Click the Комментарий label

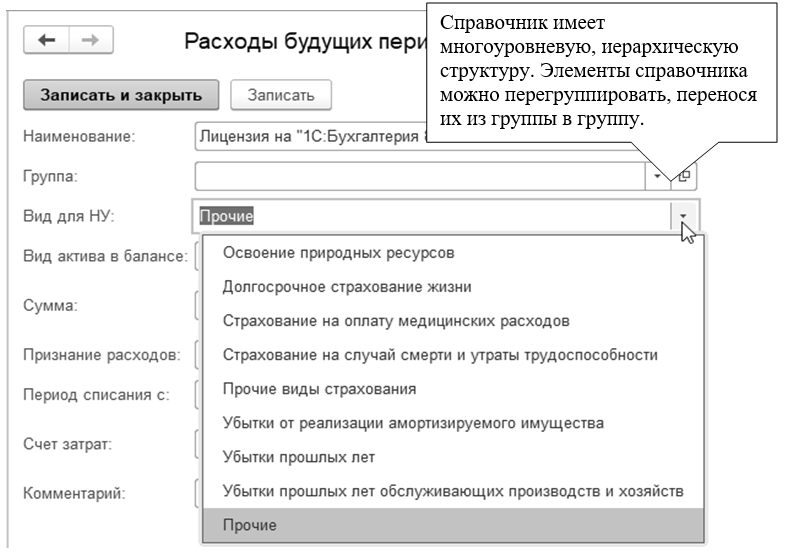74,493
